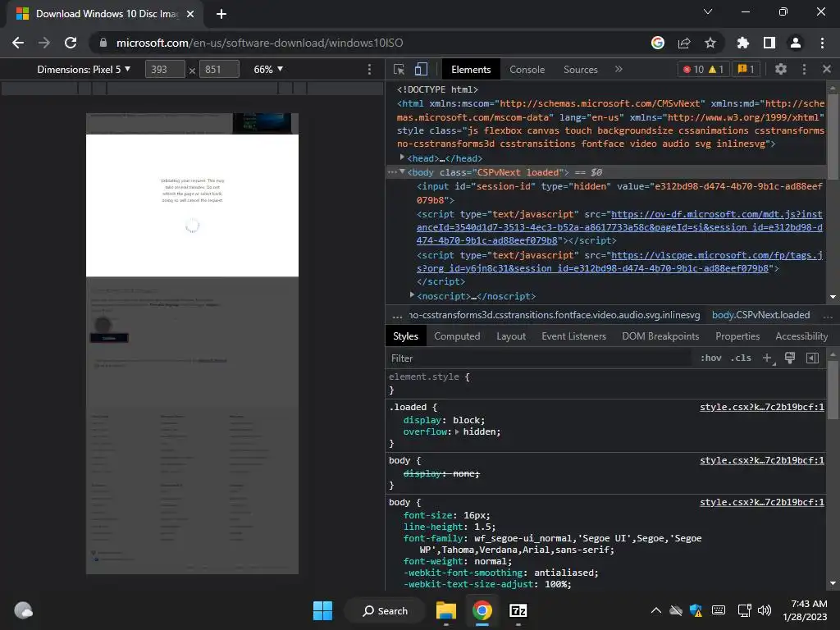Open the Accessibility pane
Image resolution: width=840 pixels, height=630 pixels.
pos(801,336)
